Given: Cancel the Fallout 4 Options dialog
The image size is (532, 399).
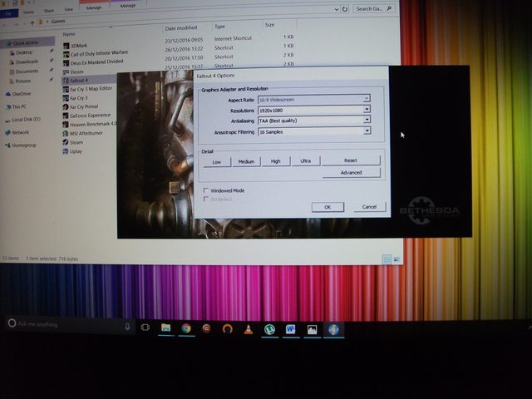Looking at the screenshot, I should pyautogui.click(x=369, y=207).
